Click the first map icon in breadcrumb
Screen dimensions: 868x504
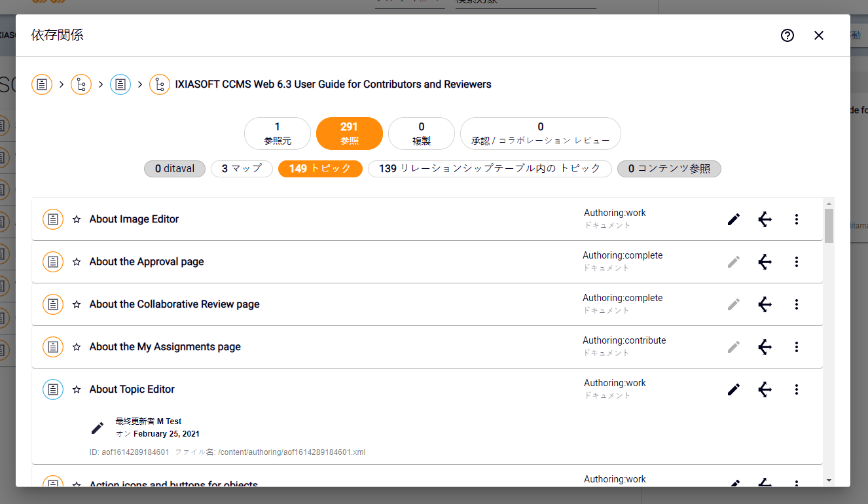click(x=81, y=84)
